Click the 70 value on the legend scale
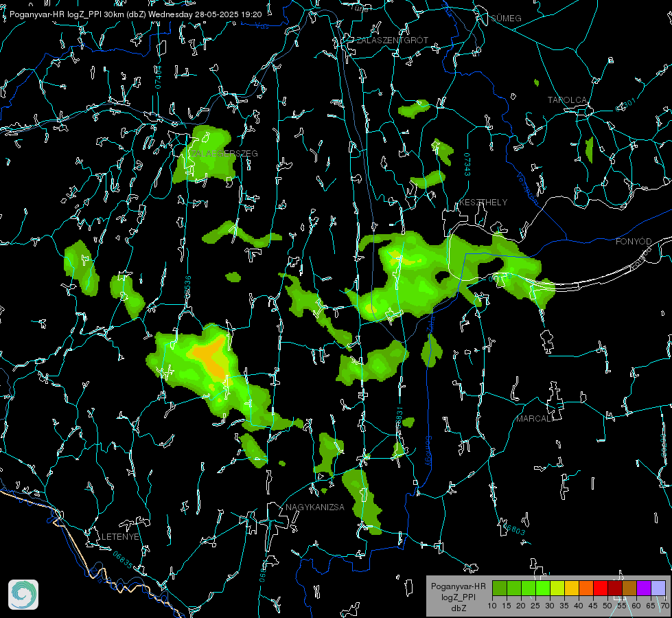 (x=664, y=606)
